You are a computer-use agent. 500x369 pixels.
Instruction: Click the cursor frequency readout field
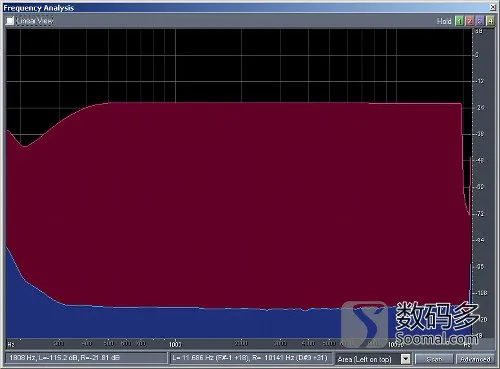coord(86,358)
